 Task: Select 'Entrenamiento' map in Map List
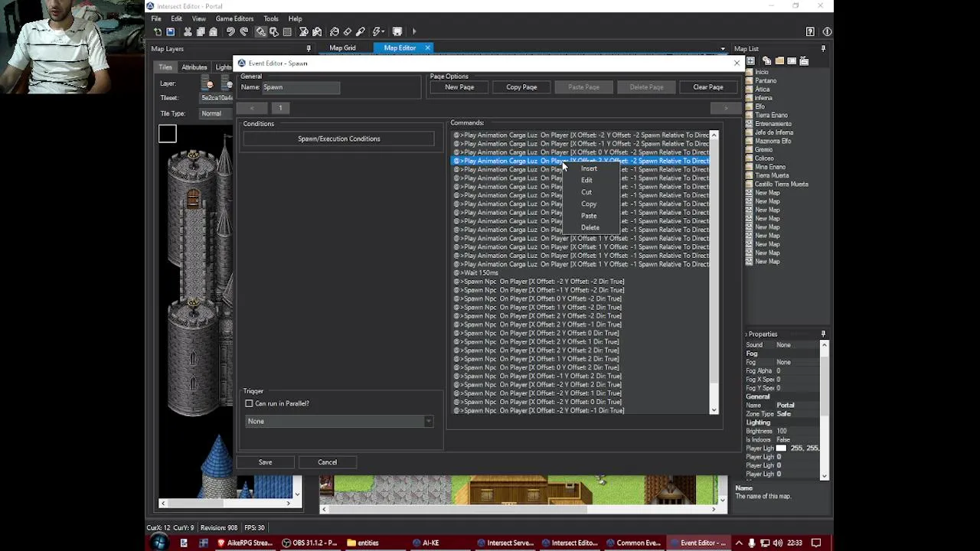point(773,124)
